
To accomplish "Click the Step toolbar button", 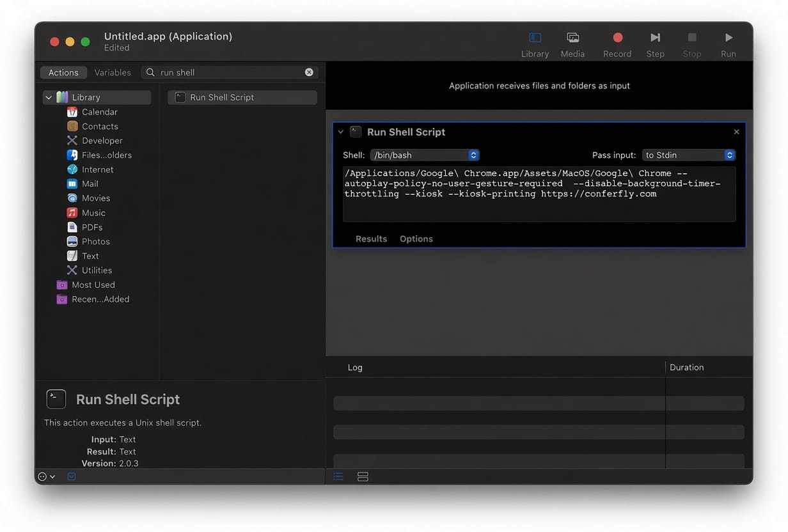I will (x=655, y=45).
